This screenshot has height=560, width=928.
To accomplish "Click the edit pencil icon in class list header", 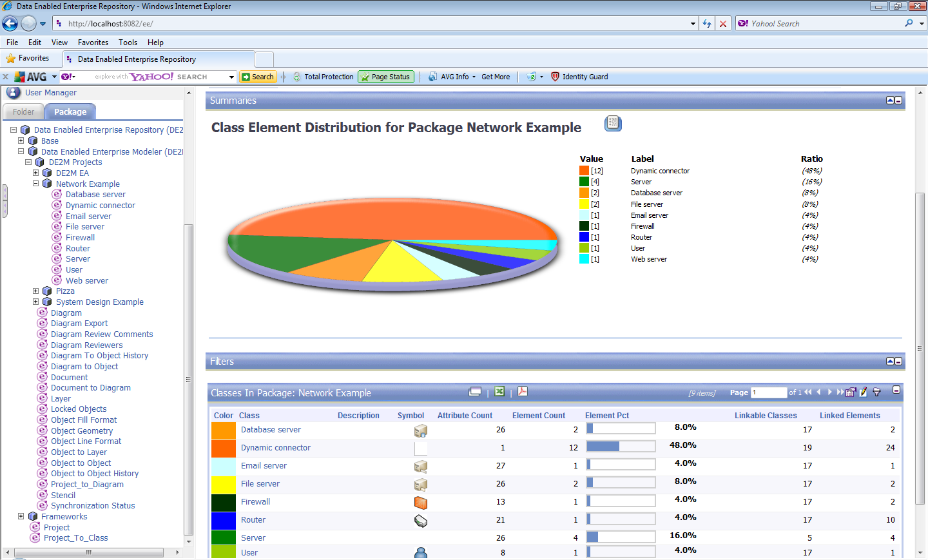I will (864, 392).
